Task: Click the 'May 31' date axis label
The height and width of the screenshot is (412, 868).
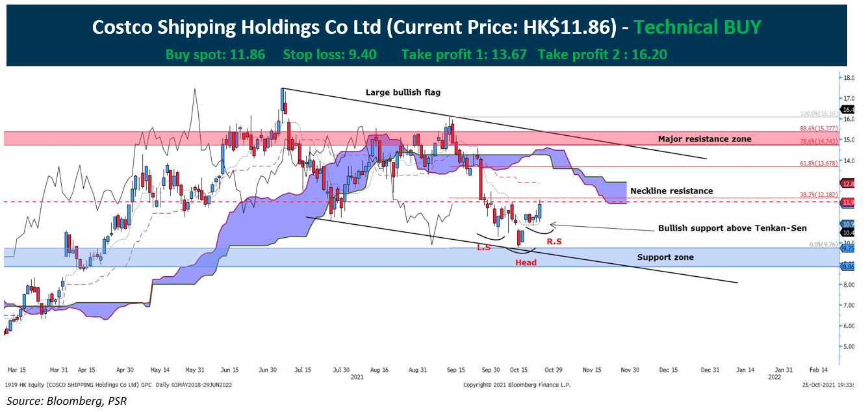Action: (x=195, y=369)
